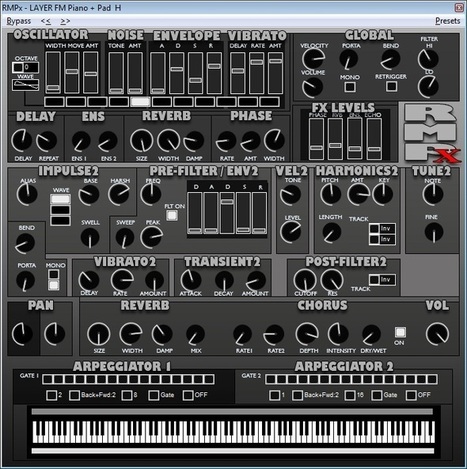Click the Global Bend knob

(391, 59)
